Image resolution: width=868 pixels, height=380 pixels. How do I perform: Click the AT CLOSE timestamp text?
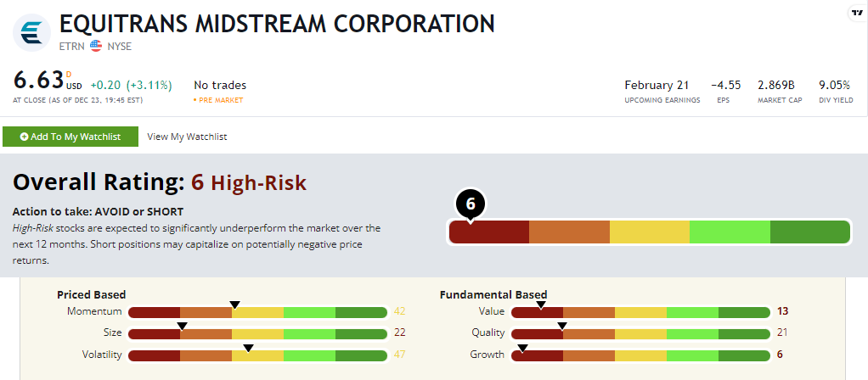[x=77, y=100]
